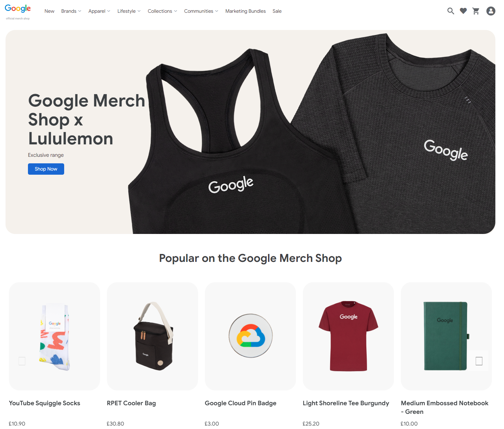Open the RPET Cooler Bag thumbnail
Screen dimensions: 504x429
pyautogui.click(x=152, y=336)
